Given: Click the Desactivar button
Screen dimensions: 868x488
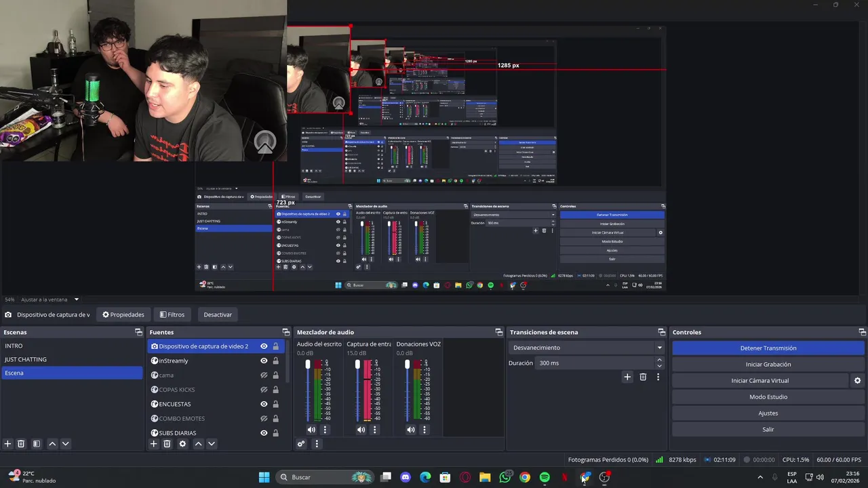Looking at the screenshot, I should point(218,314).
